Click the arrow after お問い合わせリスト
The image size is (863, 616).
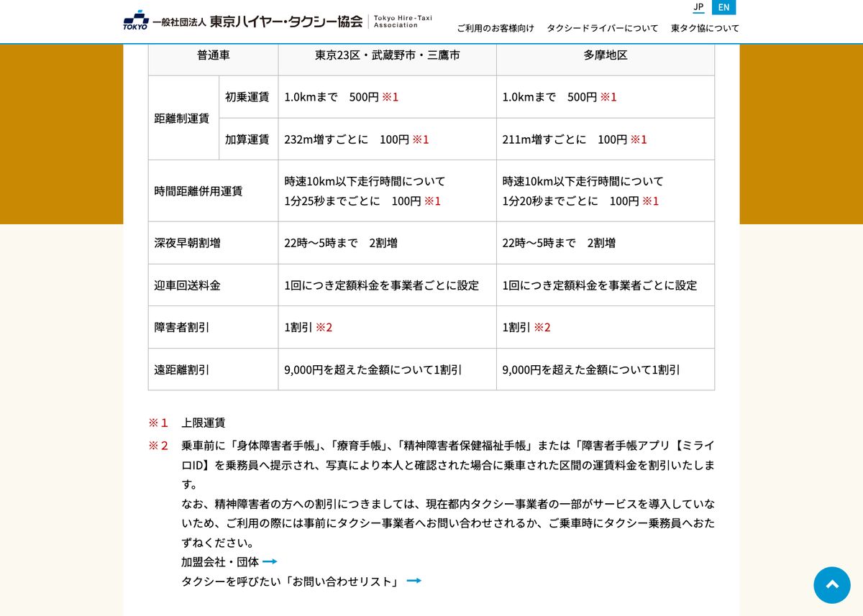tap(414, 581)
